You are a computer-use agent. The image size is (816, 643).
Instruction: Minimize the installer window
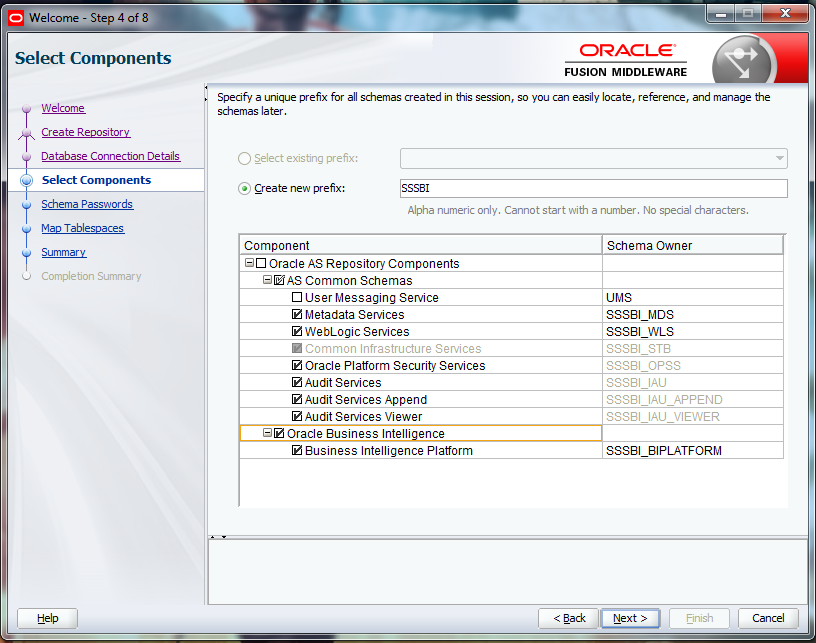pyautogui.click(x=721, y=14)
